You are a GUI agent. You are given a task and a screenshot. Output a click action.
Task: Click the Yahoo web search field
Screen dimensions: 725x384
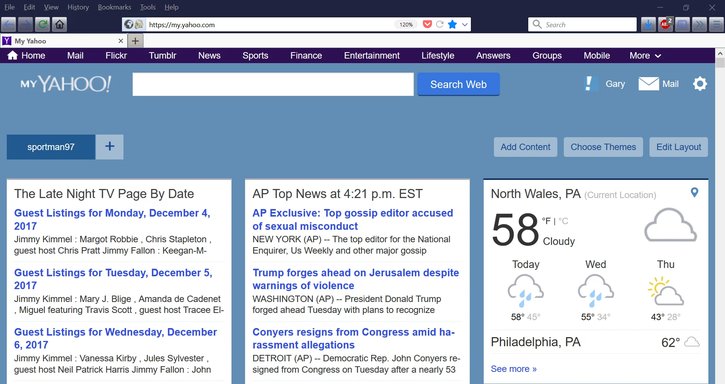click(x=273, y=84)
